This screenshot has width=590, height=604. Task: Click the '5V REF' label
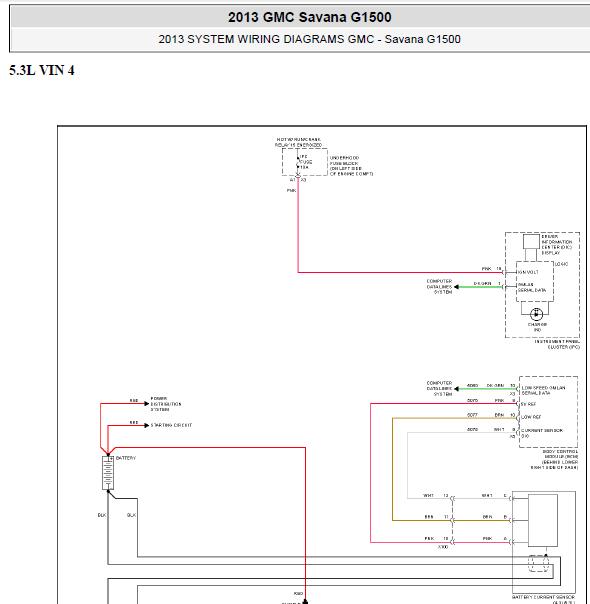tap(528, 404)
